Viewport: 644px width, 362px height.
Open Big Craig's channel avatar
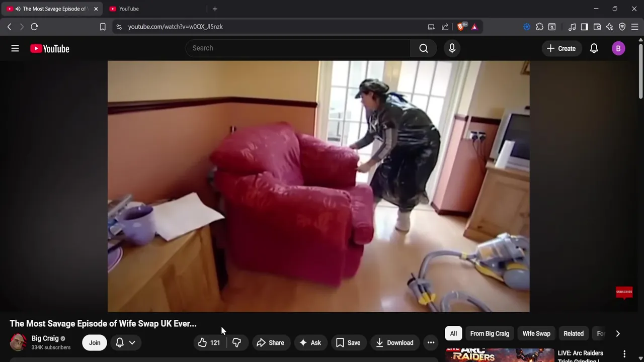(18, 342)
